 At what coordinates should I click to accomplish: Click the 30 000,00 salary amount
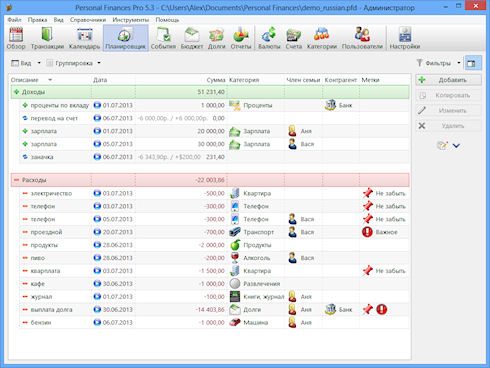211,144
